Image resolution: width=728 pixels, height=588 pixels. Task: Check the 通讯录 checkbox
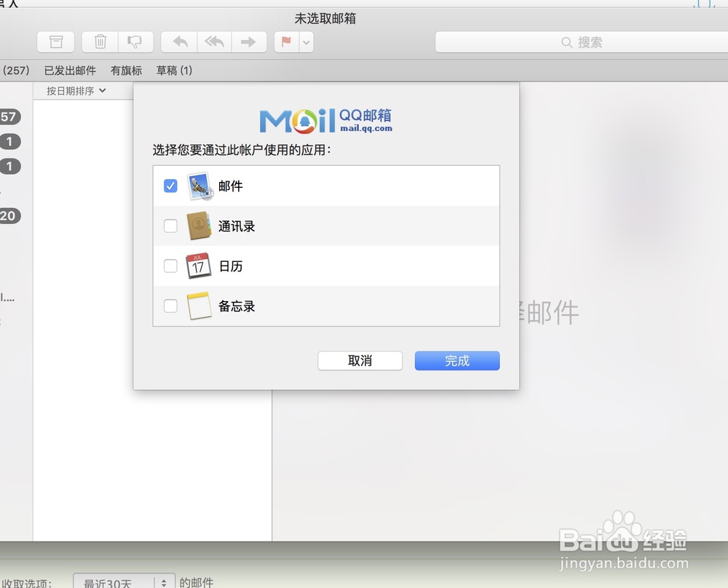point(170,226)
